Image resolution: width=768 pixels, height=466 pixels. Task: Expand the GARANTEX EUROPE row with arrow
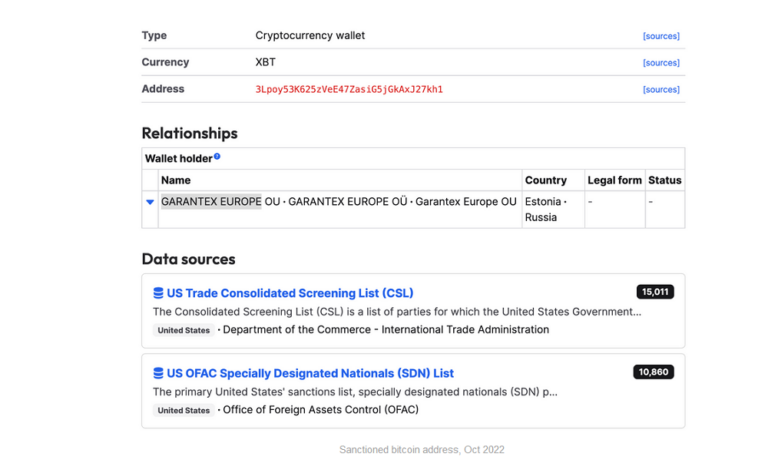click(x=150, y=202)
